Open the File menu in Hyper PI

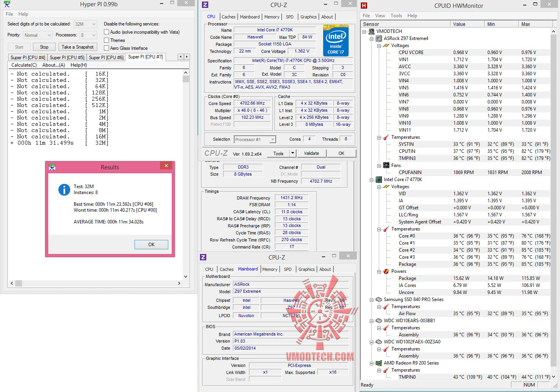point(9,14)
